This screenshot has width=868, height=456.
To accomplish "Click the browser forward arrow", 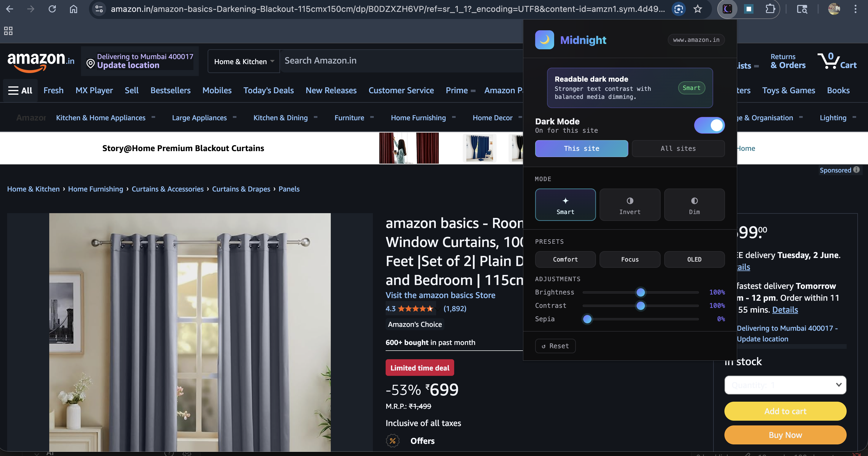I will coord(31,9).
